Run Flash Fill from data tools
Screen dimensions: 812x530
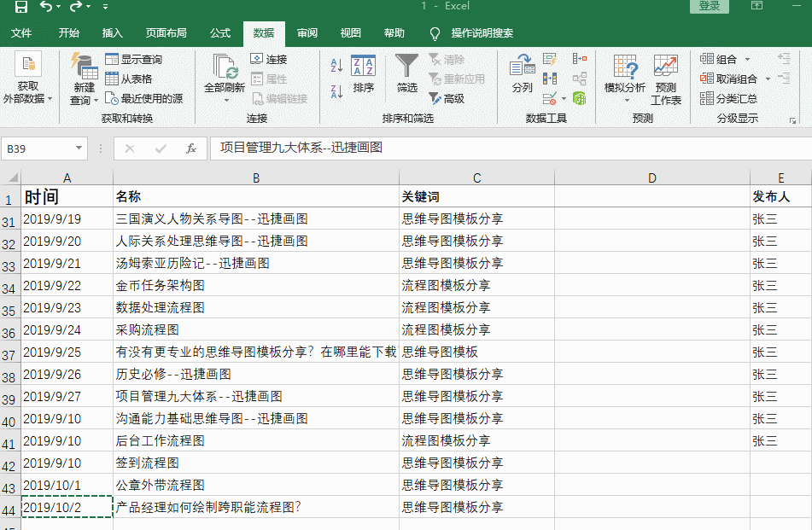coord(550,59)
